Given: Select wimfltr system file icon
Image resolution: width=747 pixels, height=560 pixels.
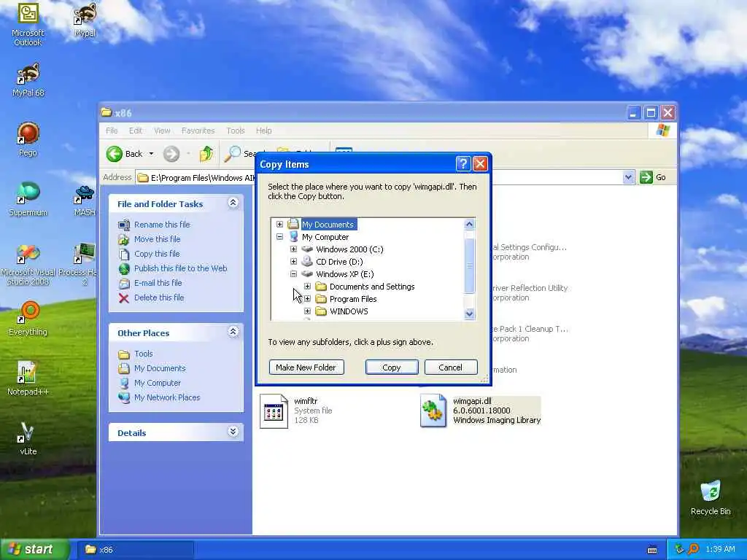Looking at the screenshot, I should tap(274, 411).
